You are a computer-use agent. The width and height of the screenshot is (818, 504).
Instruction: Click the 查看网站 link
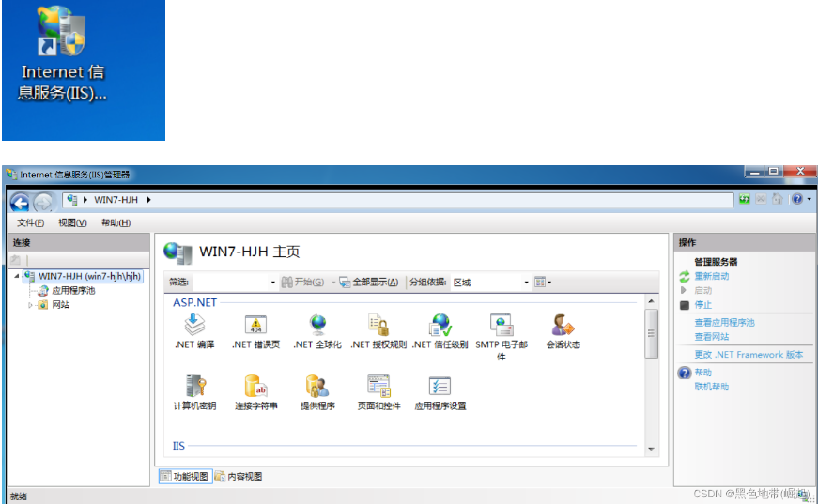pos(712,337)
